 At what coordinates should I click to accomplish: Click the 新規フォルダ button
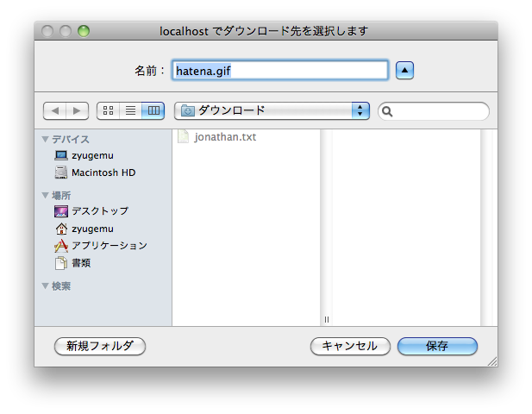(x=100, y=346)
